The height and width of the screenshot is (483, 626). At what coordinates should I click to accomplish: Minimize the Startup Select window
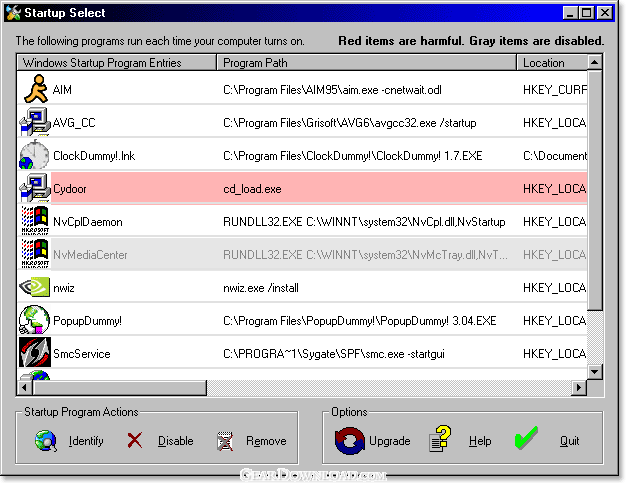point(570,13)
